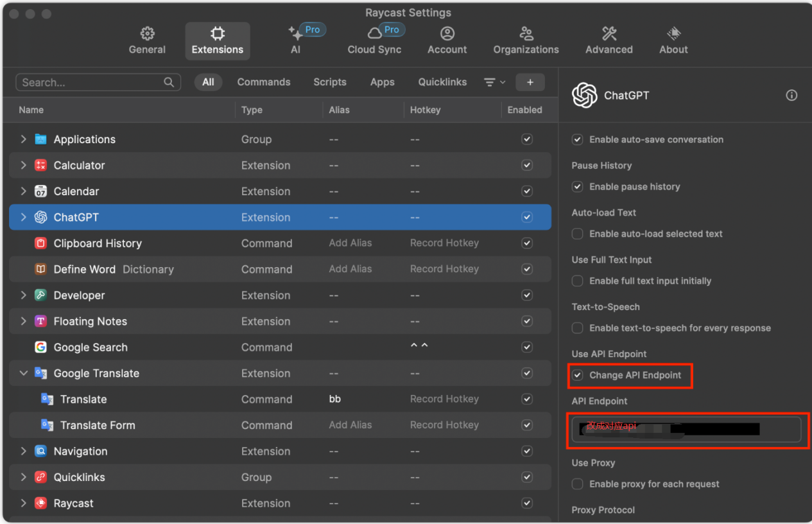Filter the list by Quicklinks
Image resolution: width=812 pixels, height=524 pixels.
pos(442,82)
